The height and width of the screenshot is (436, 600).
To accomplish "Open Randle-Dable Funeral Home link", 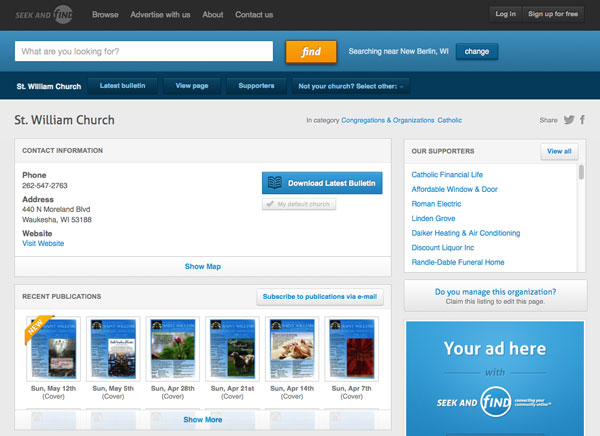I will [x=458, y=262].
